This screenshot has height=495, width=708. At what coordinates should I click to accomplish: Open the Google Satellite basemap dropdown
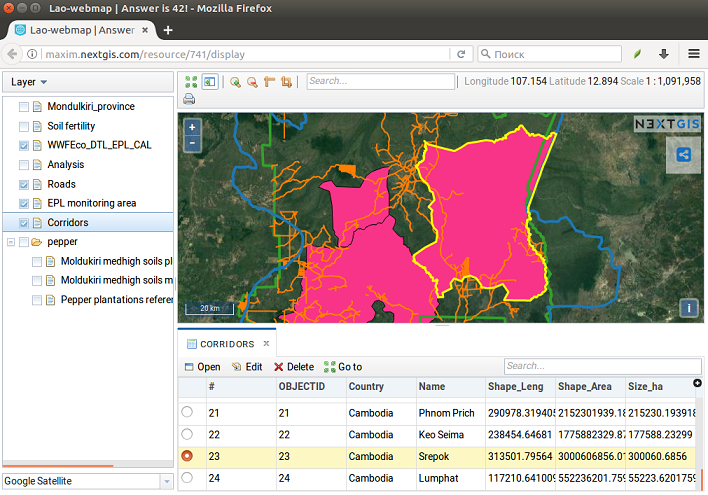166,481
